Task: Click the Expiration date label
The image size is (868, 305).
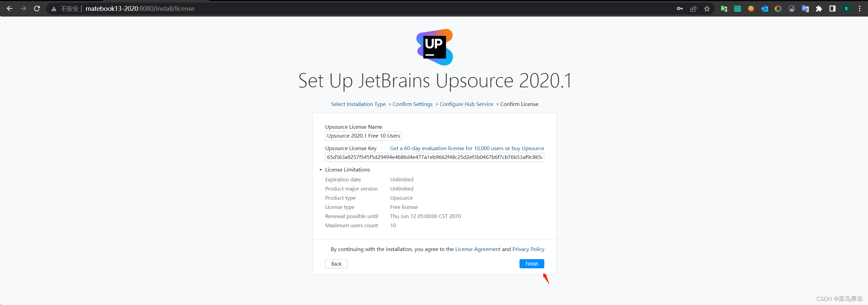Action: tap(343, 180)
